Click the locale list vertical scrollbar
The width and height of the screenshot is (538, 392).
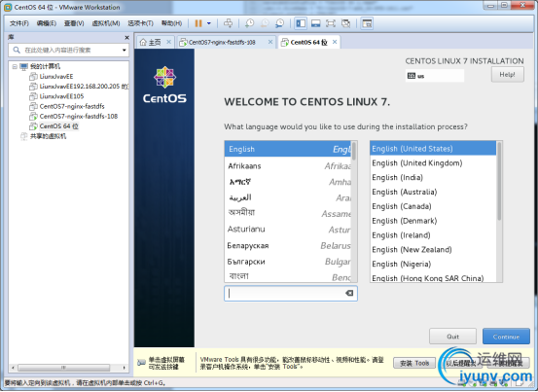pos(499,212)
